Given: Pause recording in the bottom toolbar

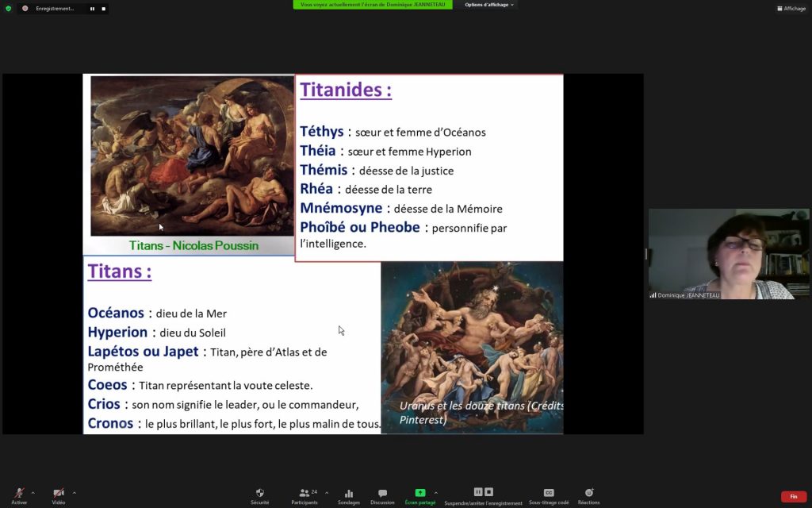Looking at the screenshot, I should tap(478, 492).
